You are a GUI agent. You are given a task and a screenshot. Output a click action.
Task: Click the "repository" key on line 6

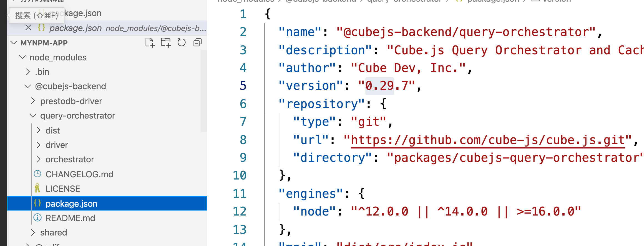tap(322, 104)
